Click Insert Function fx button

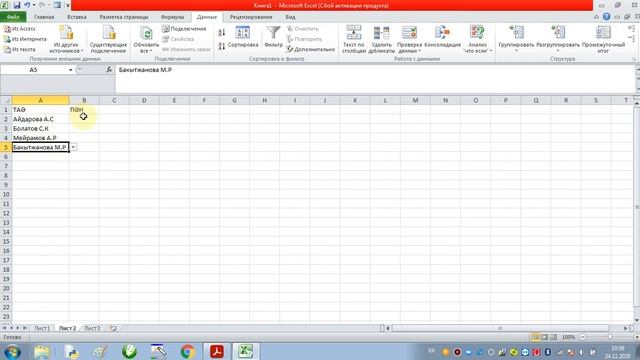click(x=109, y=70)
